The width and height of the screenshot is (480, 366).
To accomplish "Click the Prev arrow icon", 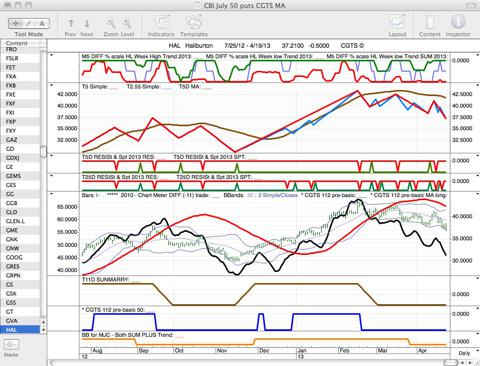I will tap(71, 23).
